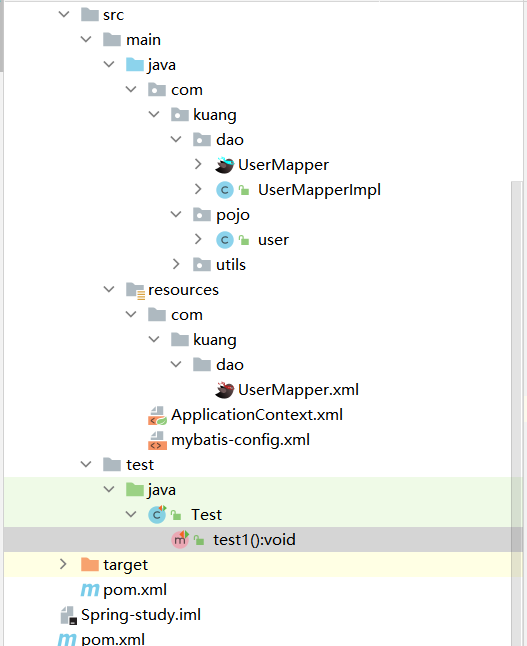Screen dimensions: 527x646
Task: Expand the user class chevron
Action: pos(198,239)
